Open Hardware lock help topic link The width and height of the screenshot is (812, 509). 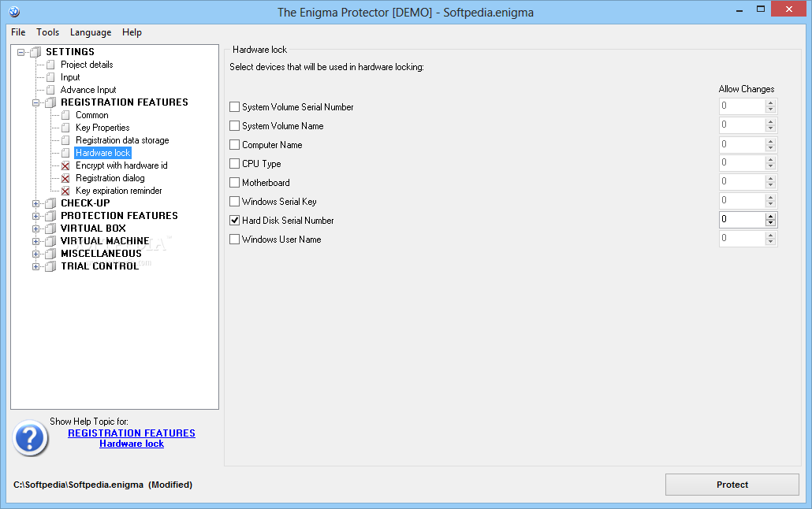[x=132, y=444]
